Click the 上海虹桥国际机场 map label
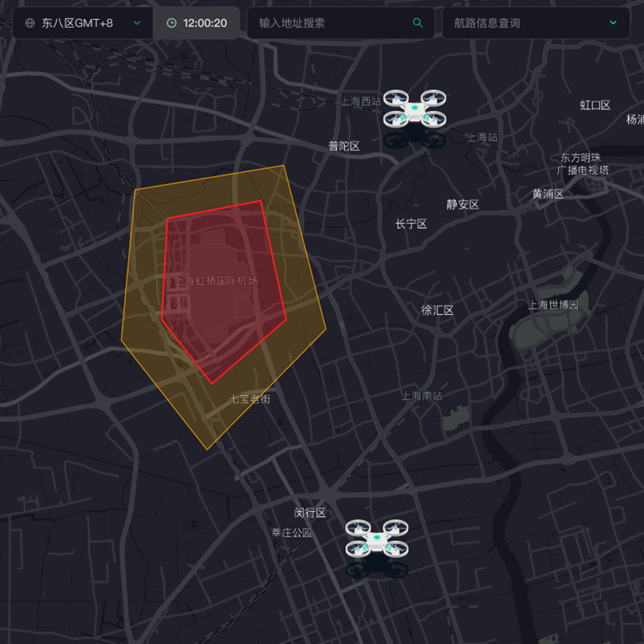644x644 pixels. point(216,281)
